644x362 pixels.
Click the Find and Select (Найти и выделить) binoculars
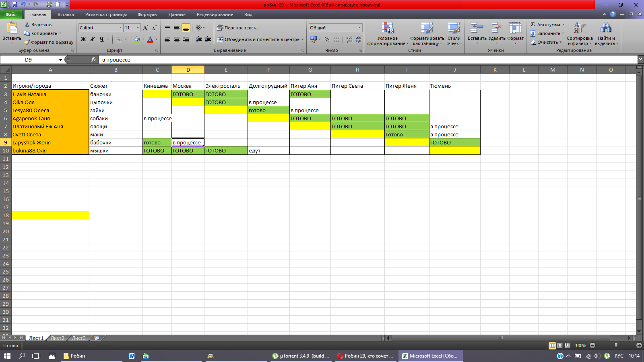[605, 28]
